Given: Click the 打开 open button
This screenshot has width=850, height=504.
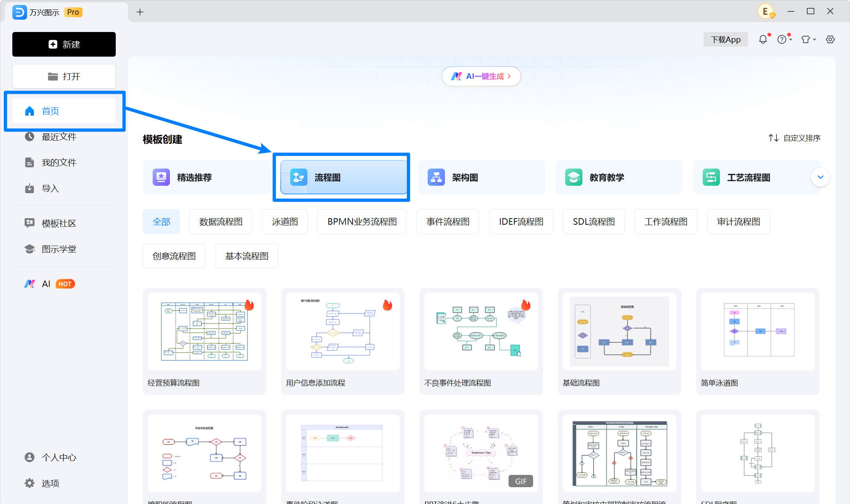Looking at the screenshot, I should pos(64,76).
